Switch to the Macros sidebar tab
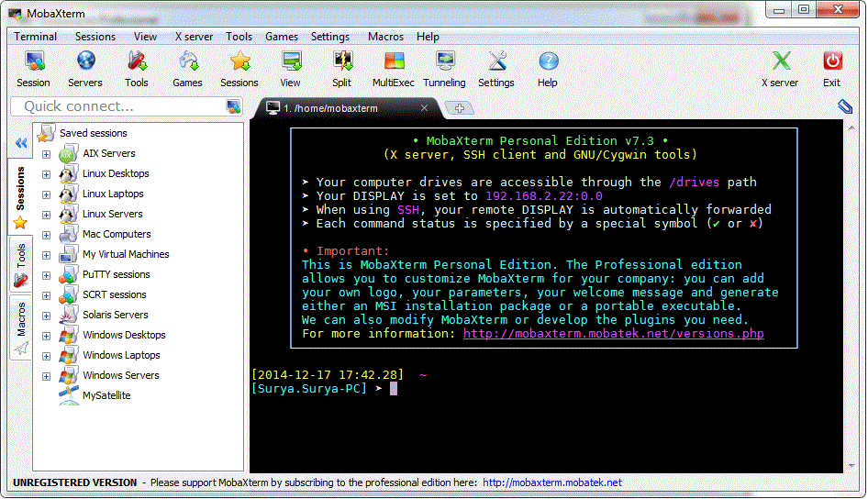 click(x=20, y=327)
